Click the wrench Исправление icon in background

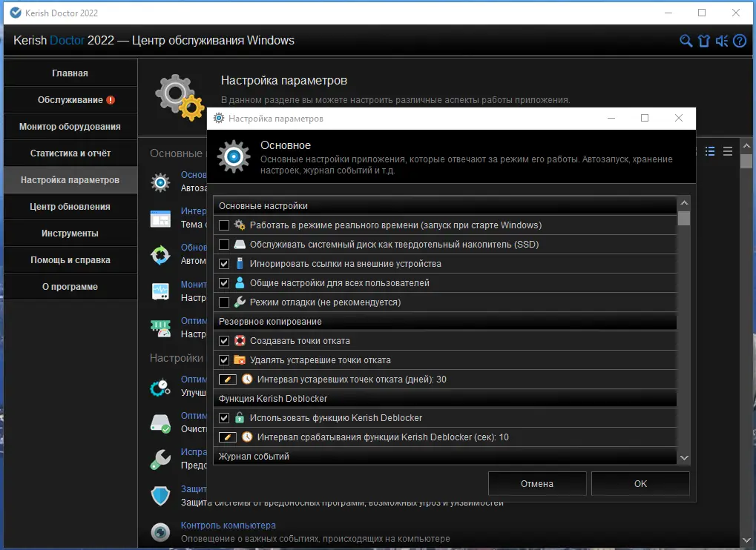point(160,460)
